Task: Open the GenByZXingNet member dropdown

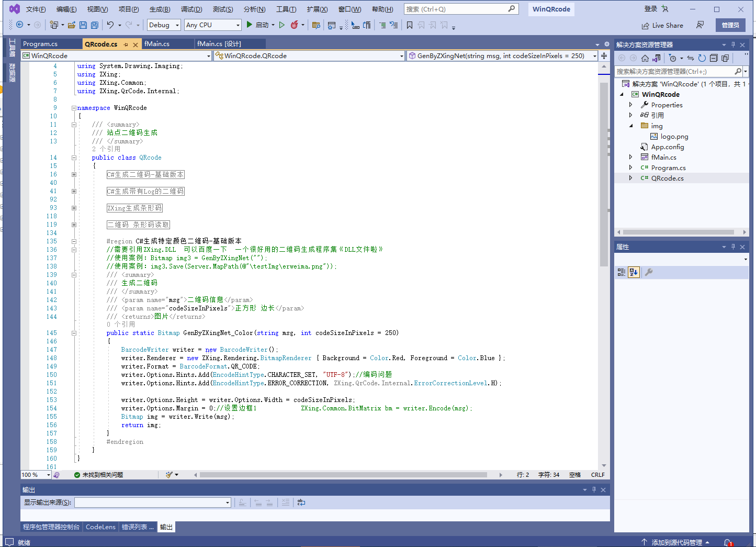Action: coord(502,55)
